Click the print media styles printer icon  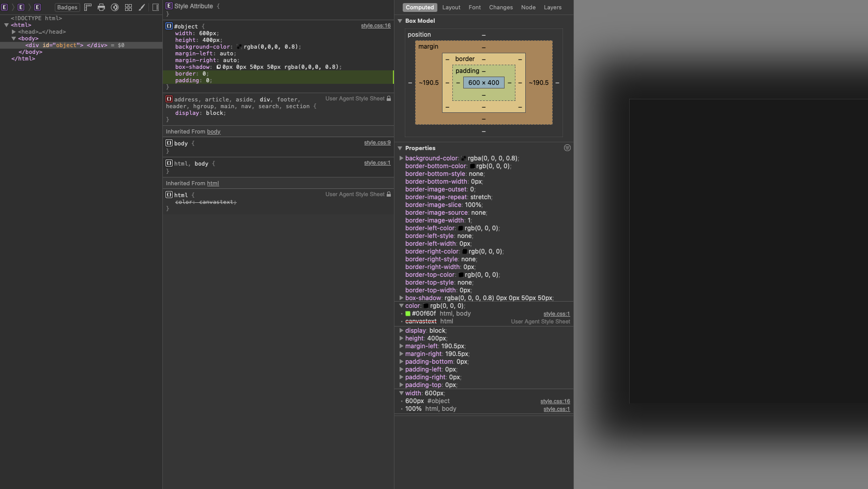point(101,7)
